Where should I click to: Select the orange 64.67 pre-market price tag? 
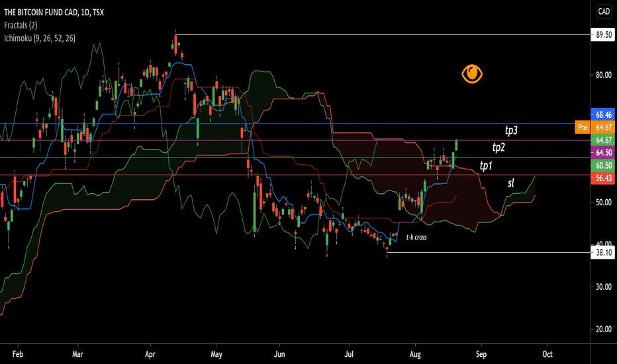(603, 127)
